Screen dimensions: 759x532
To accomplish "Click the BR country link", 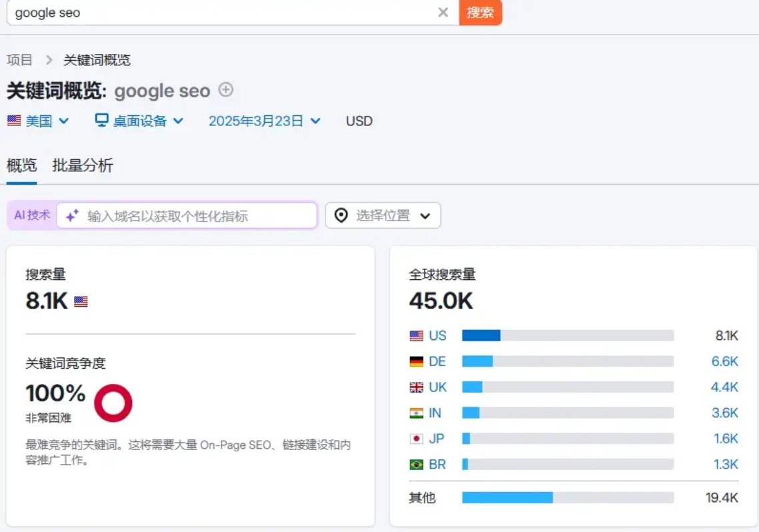I will [438, 464].
